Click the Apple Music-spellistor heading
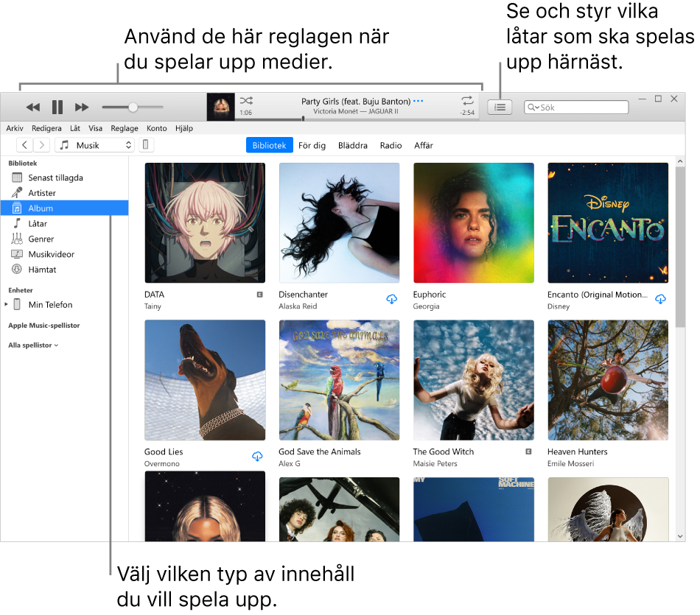This screenshot has width=700, height=615. (x=43, y=326)
